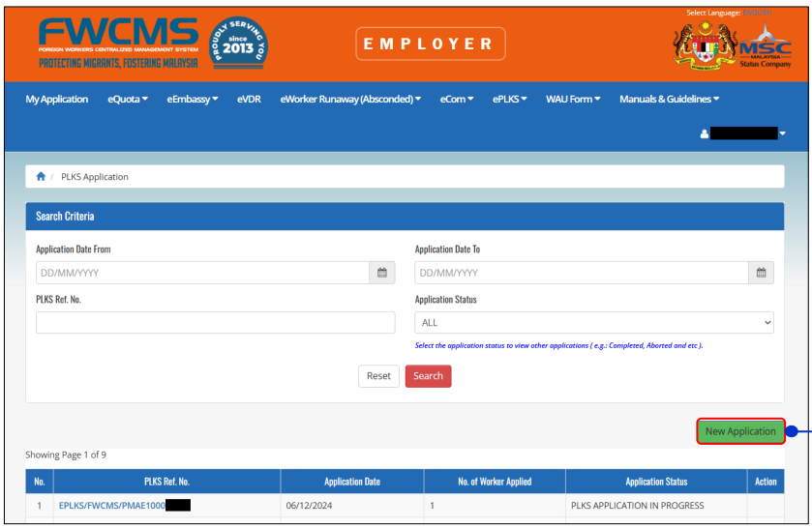Open Application Status ALL dropdown
The width and height of the screenshot is (812, 528).
click(594, 322)
